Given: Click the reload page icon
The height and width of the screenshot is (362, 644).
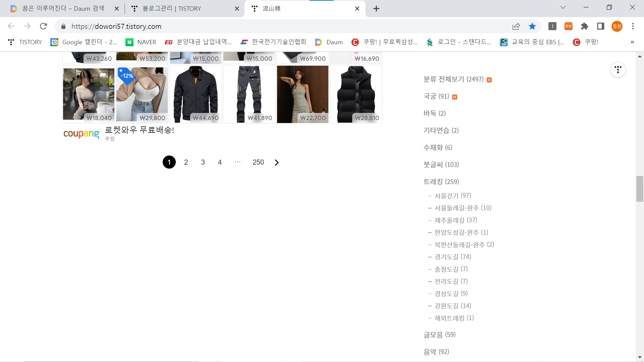Looking at the screenshot, I should coord(43,26).
